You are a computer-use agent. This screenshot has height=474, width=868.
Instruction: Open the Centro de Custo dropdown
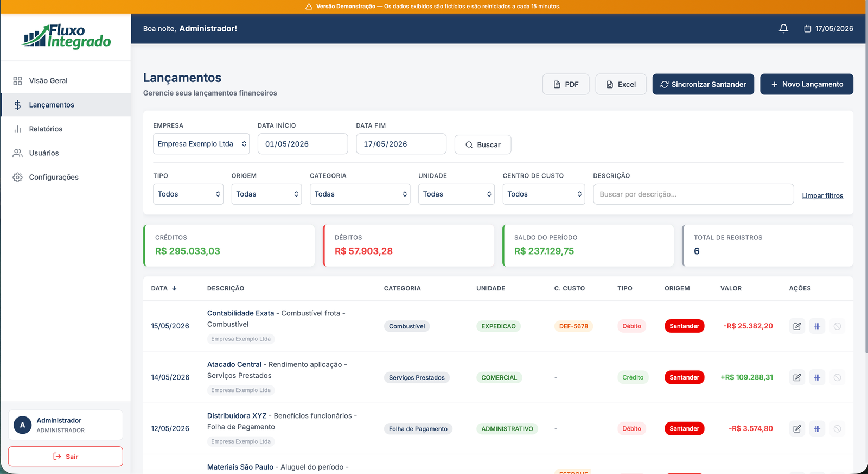544,194
